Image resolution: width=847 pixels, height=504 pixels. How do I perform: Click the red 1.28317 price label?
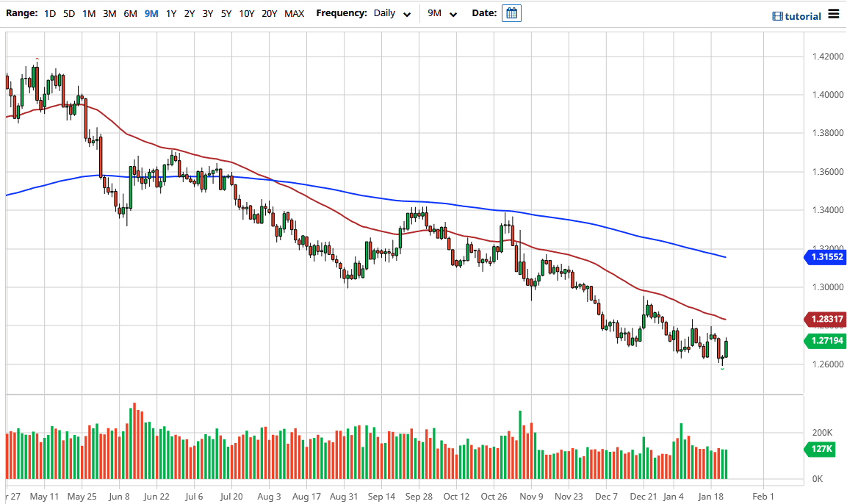pos(826,319)
